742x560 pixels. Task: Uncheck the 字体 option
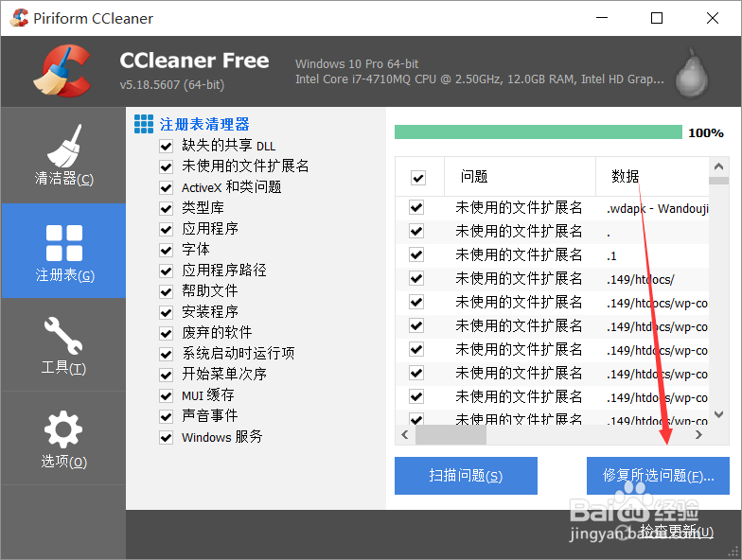coord(167,250)
